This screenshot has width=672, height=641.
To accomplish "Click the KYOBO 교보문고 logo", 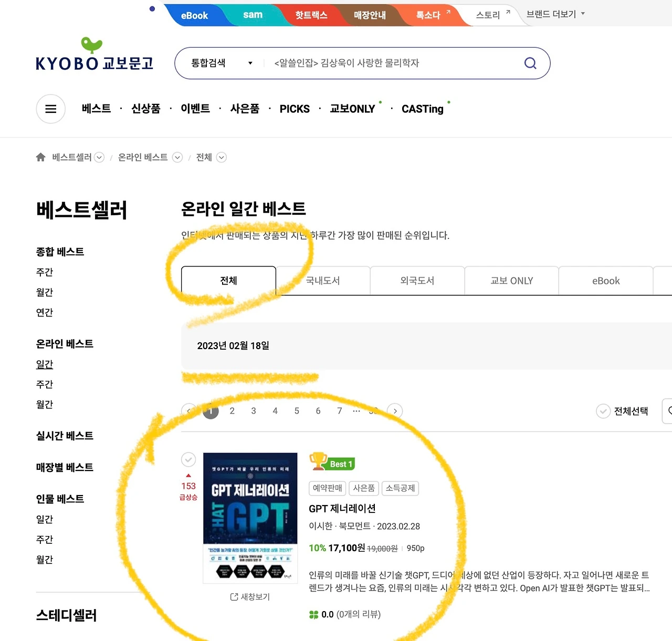I will pos(94,54).
